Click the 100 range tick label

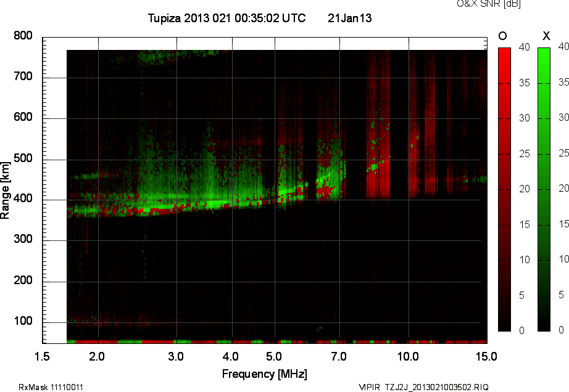(x=23, y=321)
